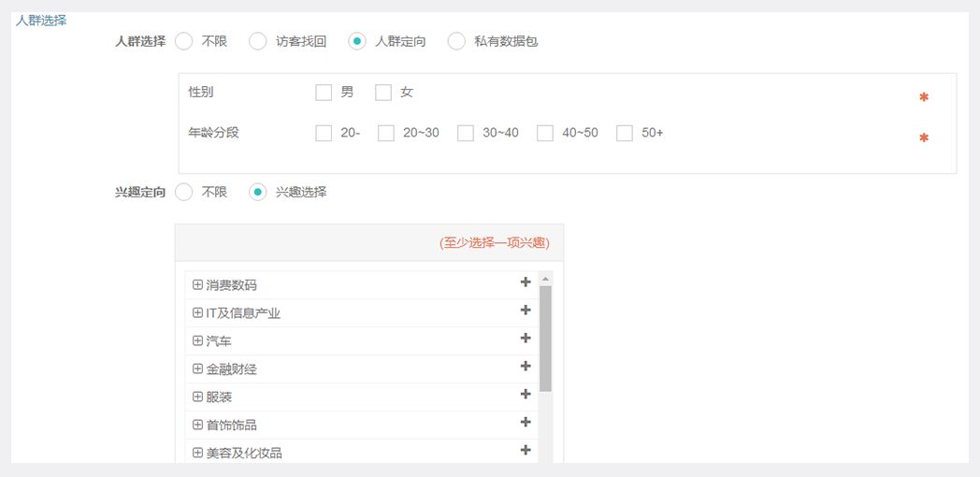This screenshot has height=477, width=980.
Task: Click the plus icon to add 消费数码
Action: point(526,282)
